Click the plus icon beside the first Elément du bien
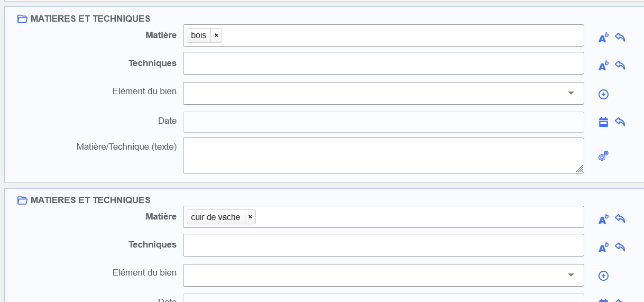This screenshot has width=644, height=302. click(603, 94)
